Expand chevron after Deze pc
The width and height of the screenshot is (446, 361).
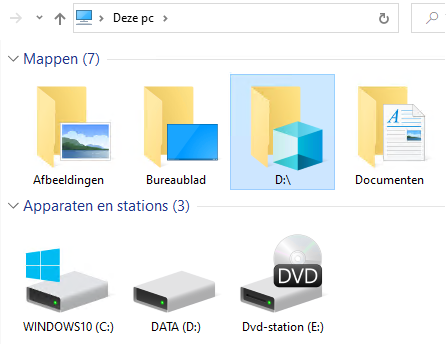[x=165, y=18]
